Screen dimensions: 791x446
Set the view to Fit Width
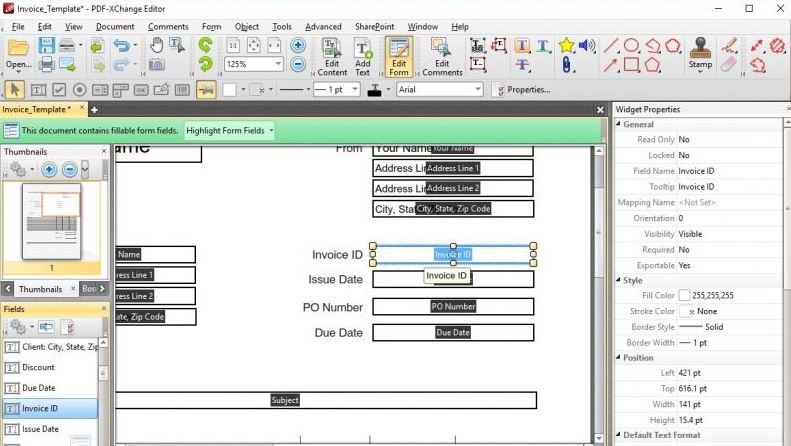coord(274,45)
